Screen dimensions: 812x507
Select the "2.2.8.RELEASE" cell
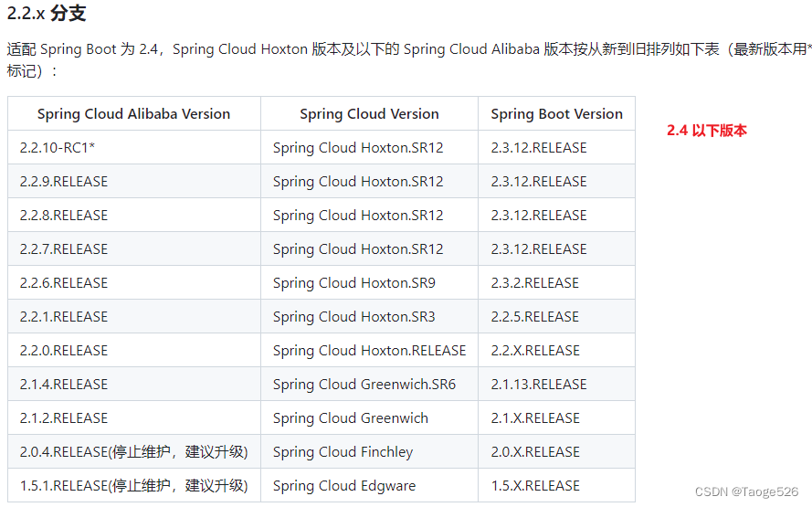134,215
